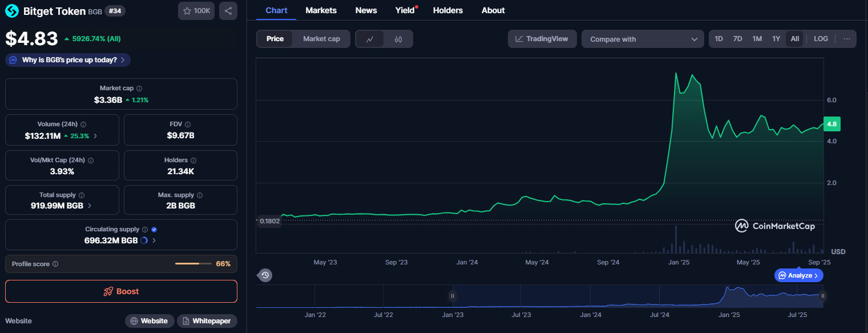Expand Circulating supply details chevron
Screen dimensions: 868x333
point(154,240)
